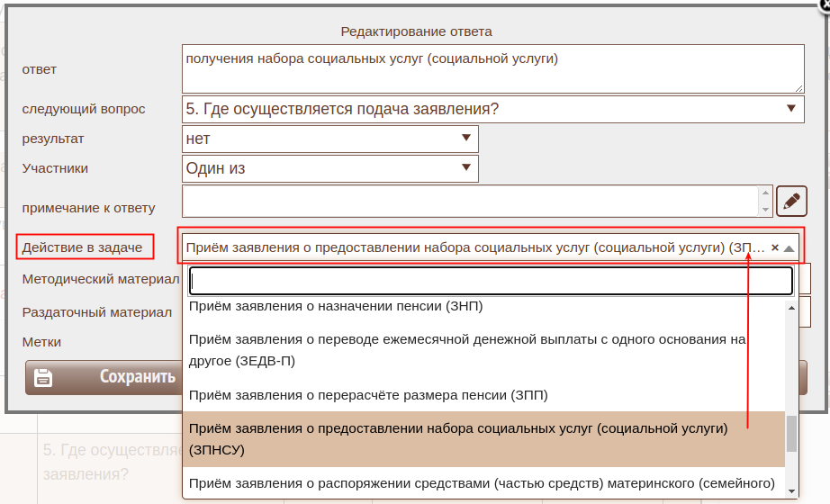
Task: Open the следующий вопрос dropdown
Action: pos(790,109)
